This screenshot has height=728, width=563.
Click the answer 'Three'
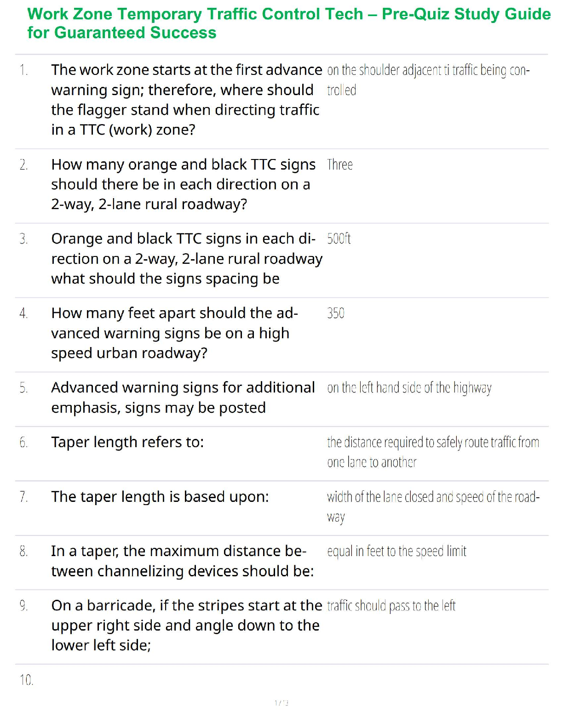coord(339,165)
